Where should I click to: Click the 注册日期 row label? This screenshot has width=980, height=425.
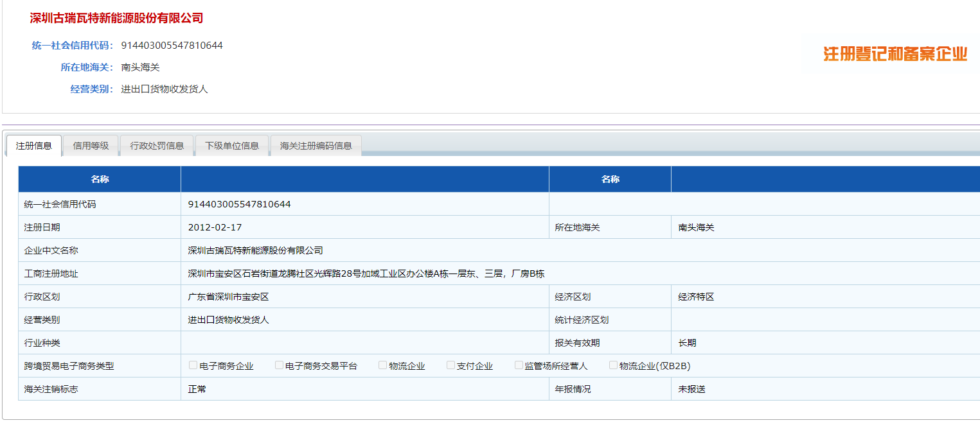point(42,227)
